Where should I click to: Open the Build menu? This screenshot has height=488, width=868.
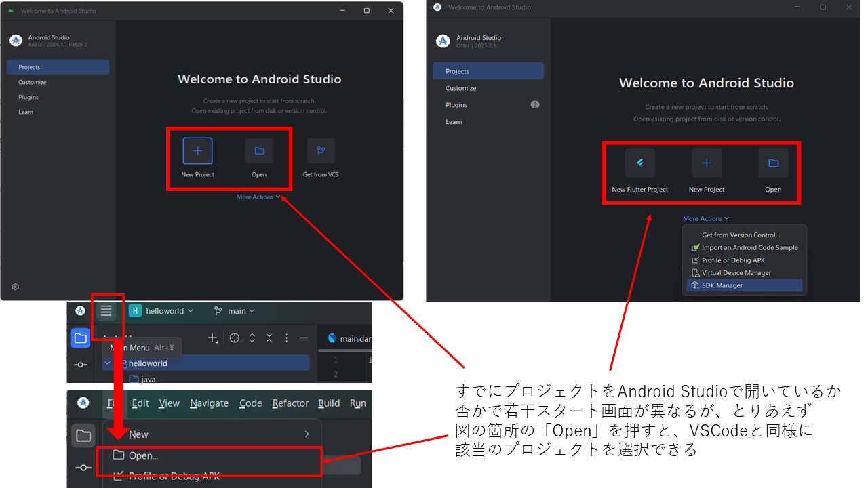point(329,403)
